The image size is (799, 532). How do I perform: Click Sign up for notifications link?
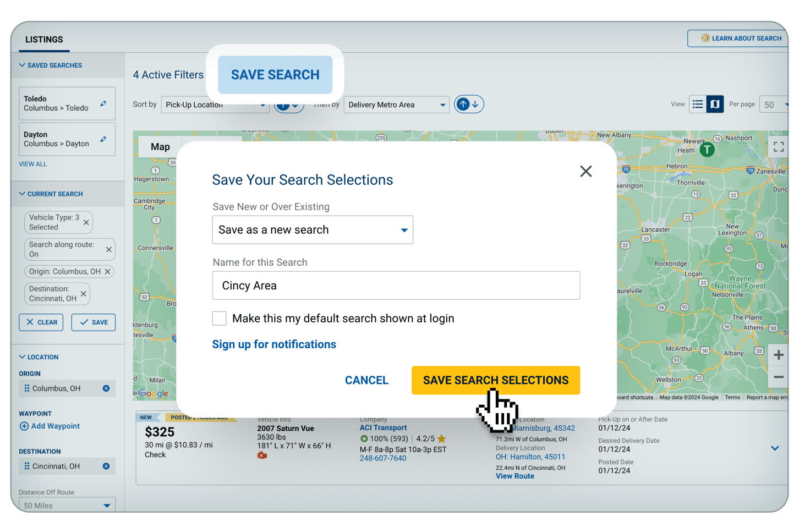pyautogui.click(x=274, y=344)
